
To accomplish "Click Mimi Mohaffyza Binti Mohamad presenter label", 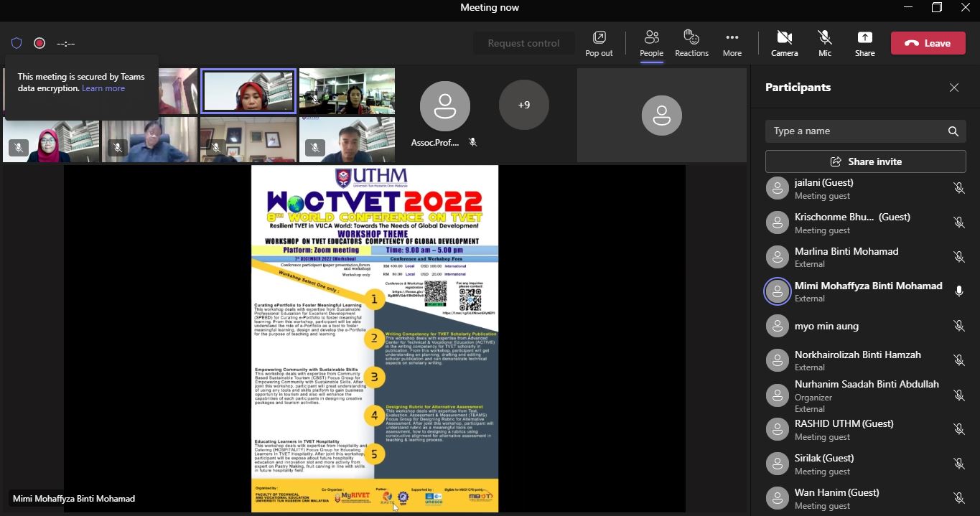I will click(74, 498).
